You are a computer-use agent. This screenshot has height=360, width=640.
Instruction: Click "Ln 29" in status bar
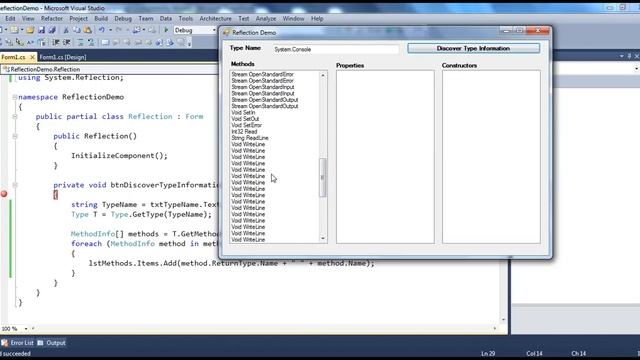point(488,353)
